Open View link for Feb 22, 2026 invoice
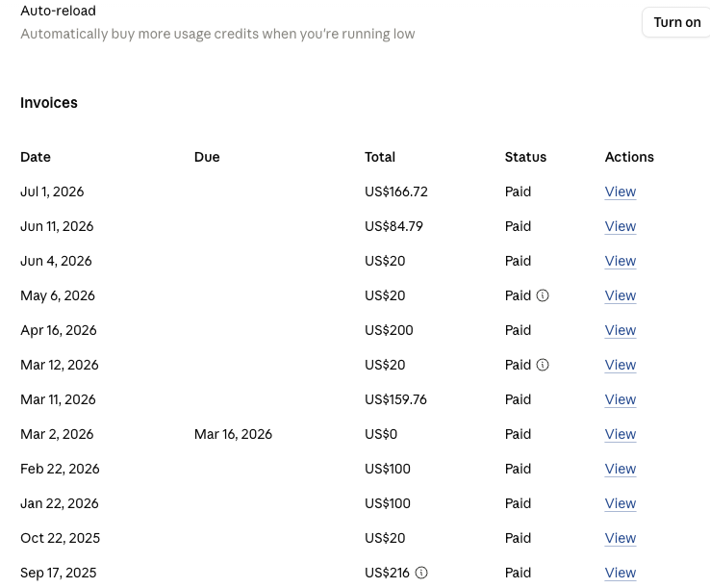This screenshot has width=710, height=588. click(621, 469)
